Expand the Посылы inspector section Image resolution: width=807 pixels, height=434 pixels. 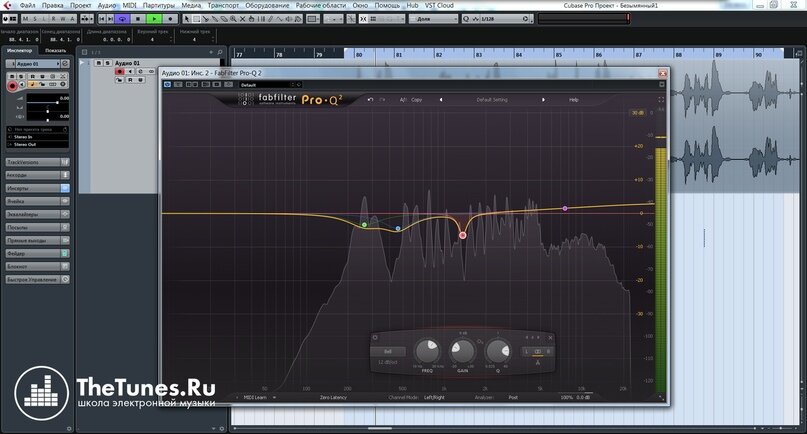click(x=37, y=227)
